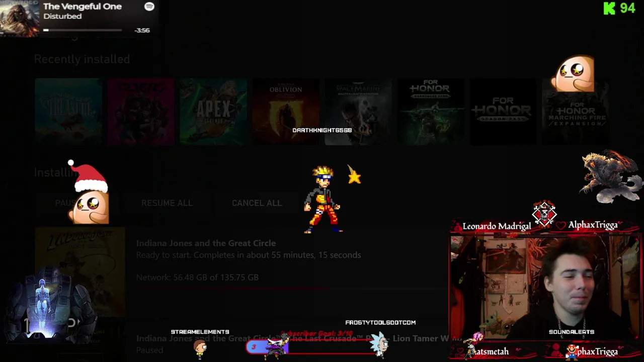Viewport: 644px width, 362px height.
Task: Click the heart icon beside AlphaxTrigga
Action: [561, 226]
